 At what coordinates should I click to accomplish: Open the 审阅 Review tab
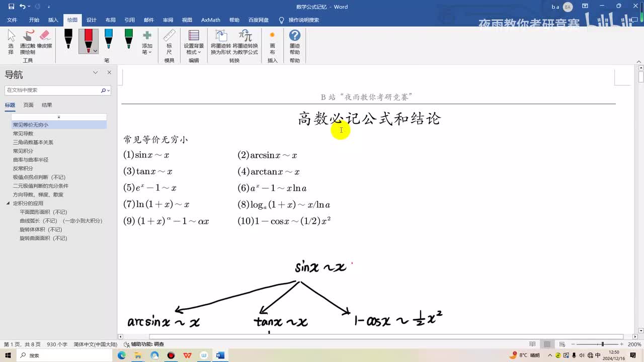coord(168,20)
